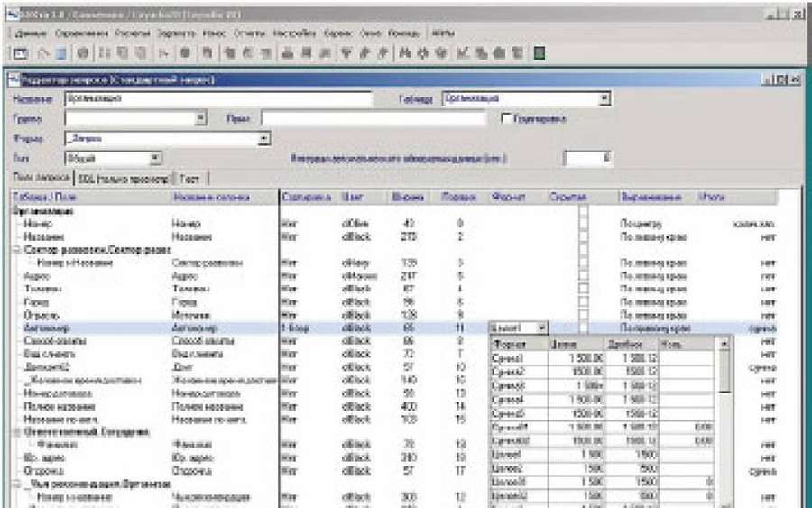Click the first icon in the main toolbar
The width and height of the screenshot is (812, 508).
[18, 53]
